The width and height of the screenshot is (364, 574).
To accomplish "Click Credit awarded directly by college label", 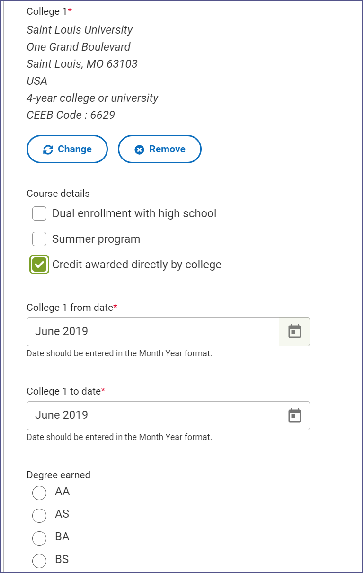I will (x=137, y=265).
